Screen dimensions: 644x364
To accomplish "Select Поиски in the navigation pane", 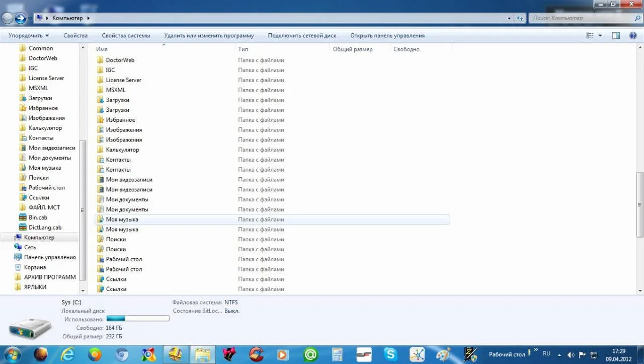I will click(x=34, y=178).
